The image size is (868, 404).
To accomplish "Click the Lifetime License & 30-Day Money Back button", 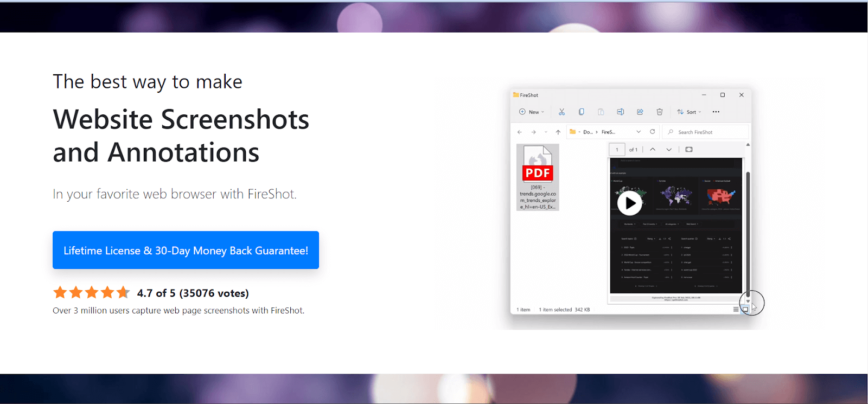I will pos(186,250).
